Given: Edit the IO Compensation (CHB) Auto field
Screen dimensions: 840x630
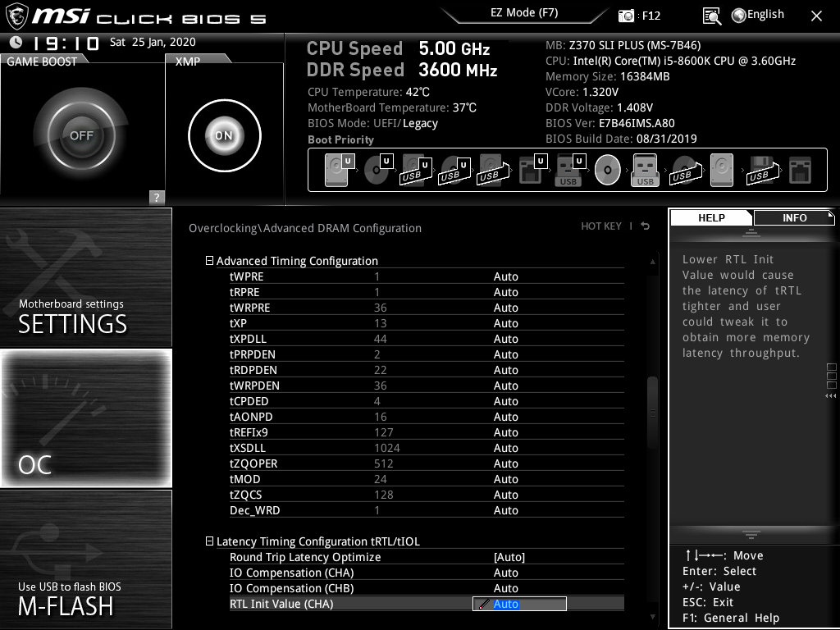Looking at the screenshot, I should tap(505, 588).
